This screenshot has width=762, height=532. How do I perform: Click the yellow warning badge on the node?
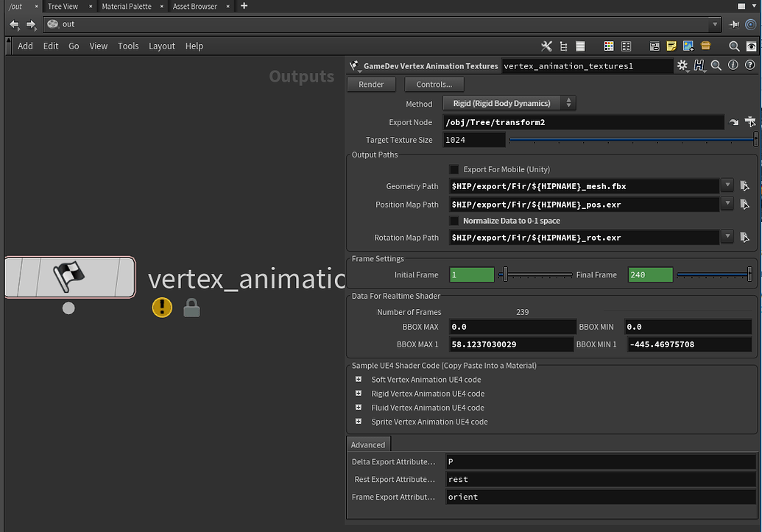(x=162, y=308)
